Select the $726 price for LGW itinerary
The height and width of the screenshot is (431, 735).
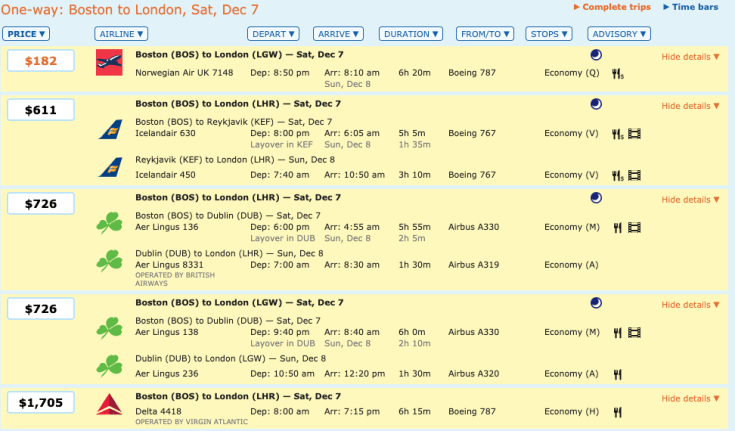coord(41,309)
